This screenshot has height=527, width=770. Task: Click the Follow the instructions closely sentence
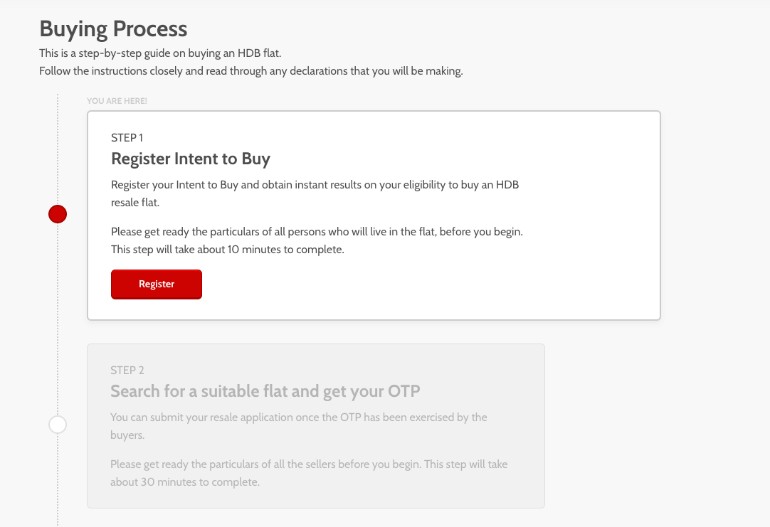[x=251, y=71]
